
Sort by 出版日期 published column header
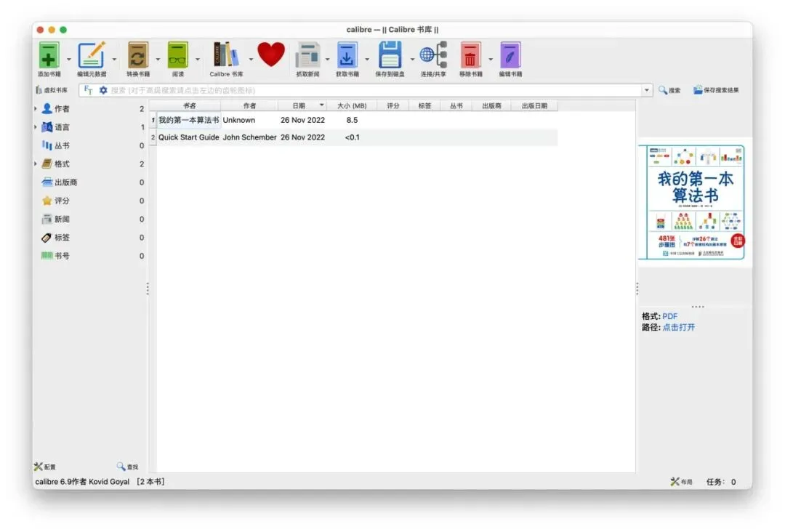coord(534,105)
